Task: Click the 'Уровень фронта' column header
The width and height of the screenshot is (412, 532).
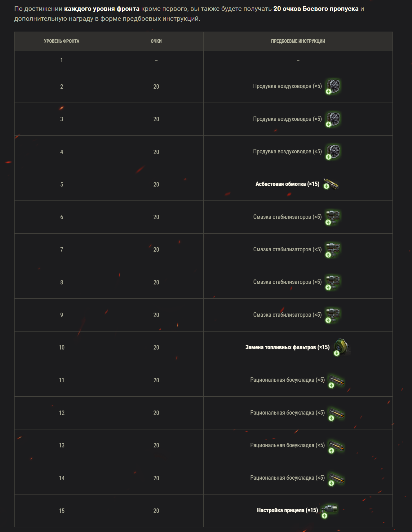Action: coord(62,41)
